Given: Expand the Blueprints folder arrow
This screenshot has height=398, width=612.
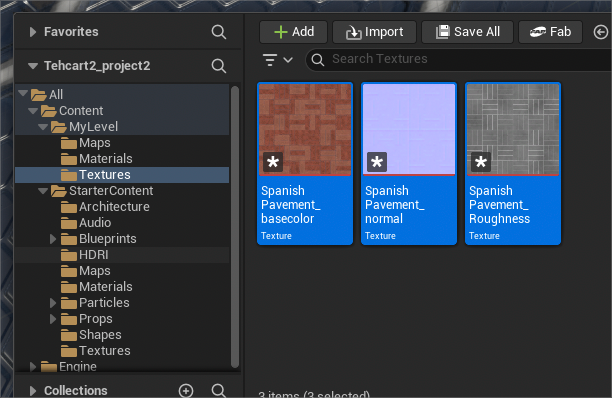Looking at the screenshot, I should tap(53, 239).
